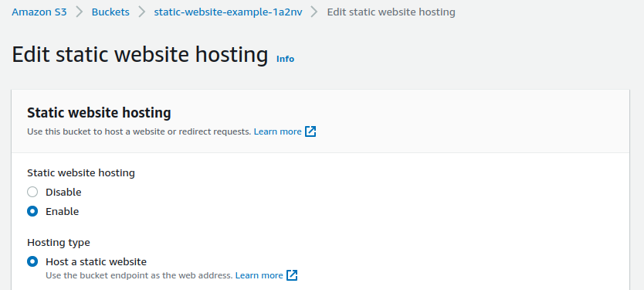Viewport: 644px width, 290px height.
Task: Open static-website-example-1a2nv bucket breadcrumb
Action: [228, 12]
